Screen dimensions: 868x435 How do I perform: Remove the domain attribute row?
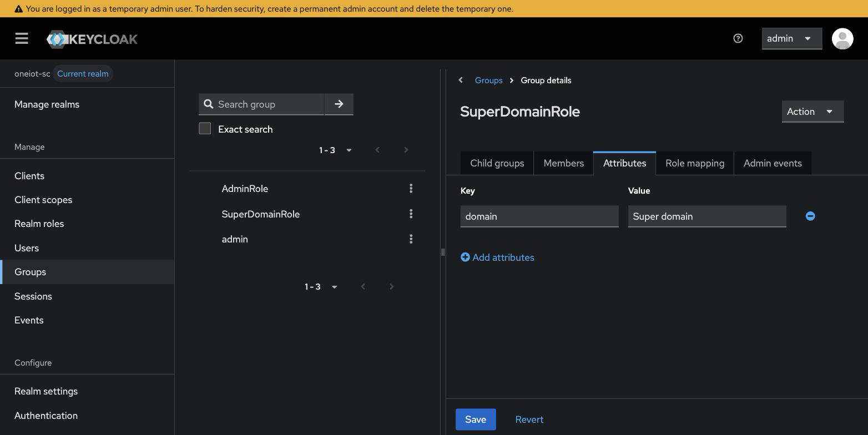pyautogui.click(x=810, y=216)
